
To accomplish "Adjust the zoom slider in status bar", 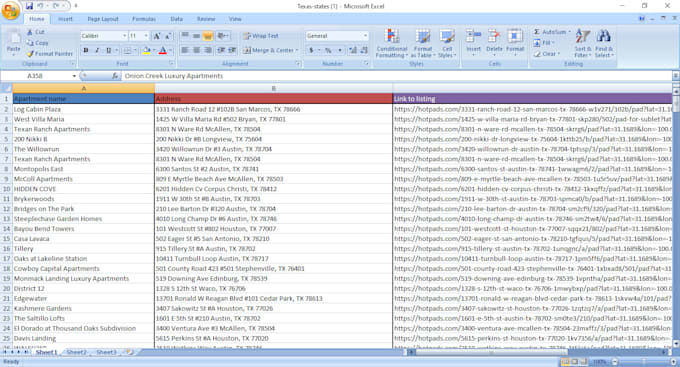I will 644,362.
